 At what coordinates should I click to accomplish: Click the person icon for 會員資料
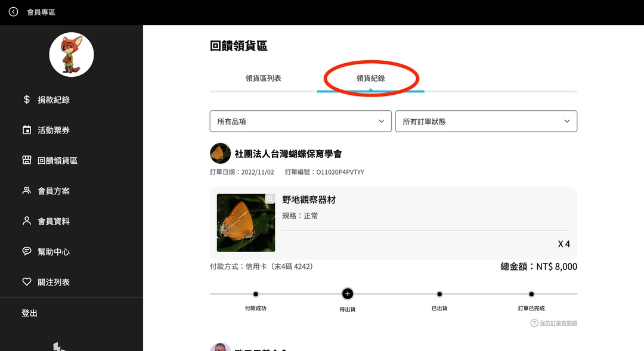(27, 221)
